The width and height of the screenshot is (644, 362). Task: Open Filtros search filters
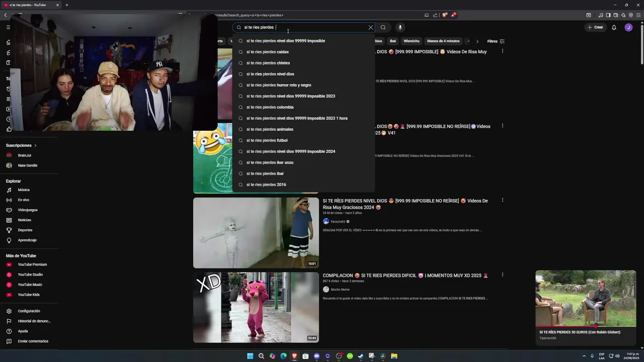pos(496,41)
